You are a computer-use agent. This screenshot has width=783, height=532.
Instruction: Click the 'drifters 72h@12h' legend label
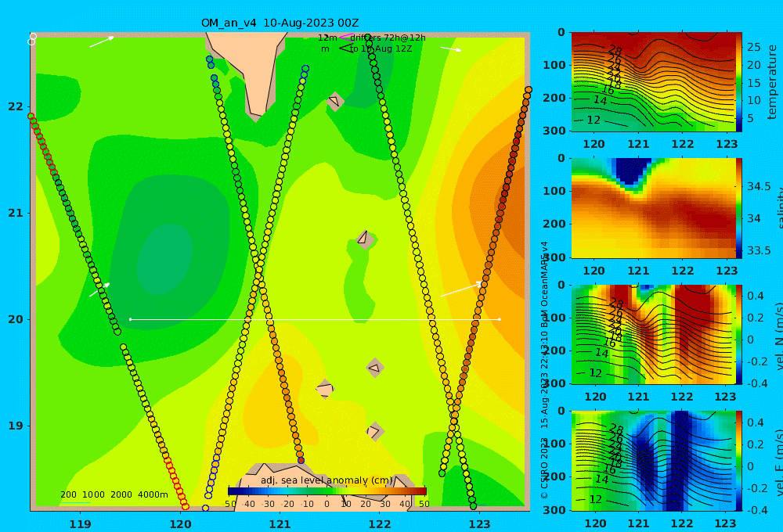[x=388, y=38]
